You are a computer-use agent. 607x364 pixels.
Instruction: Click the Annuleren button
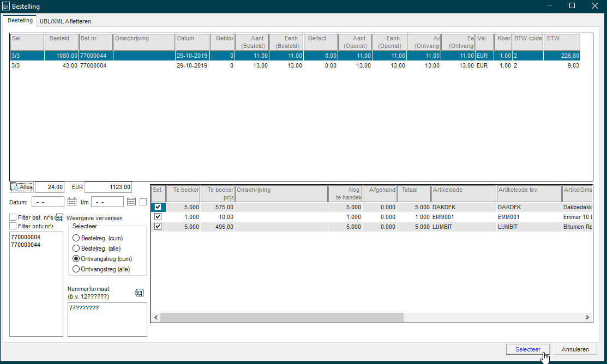[575, 349]
